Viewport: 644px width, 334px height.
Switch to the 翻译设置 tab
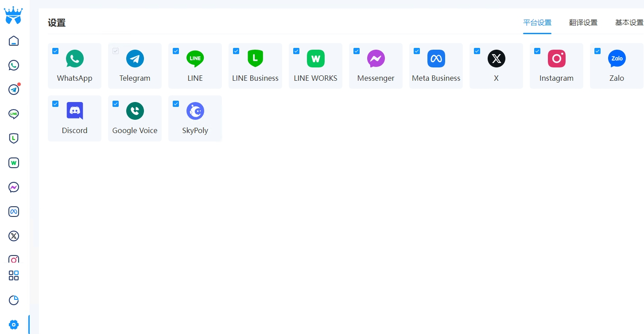tap(583, 23)
